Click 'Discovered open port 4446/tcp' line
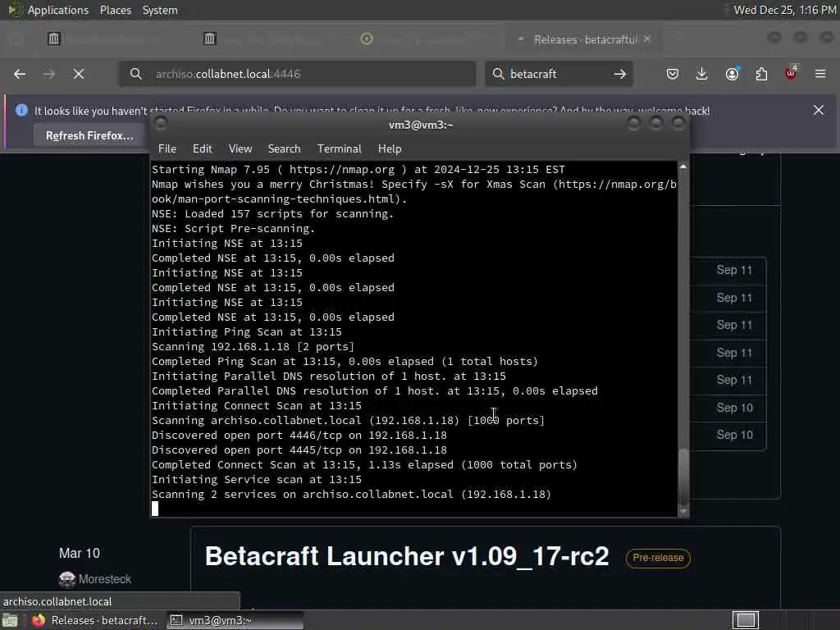 coord(299,435)
